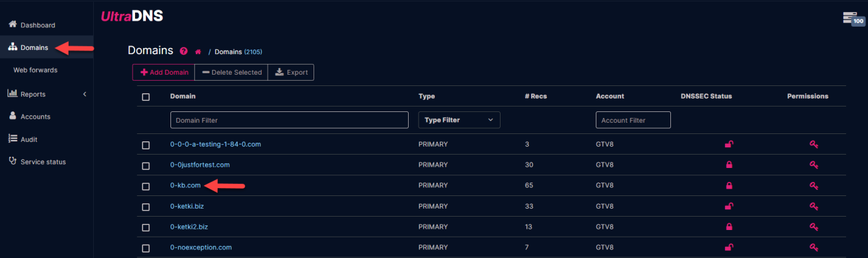Expand the Reports sidebar menu
The image size is (868, 258).
(x=47, y=94)
